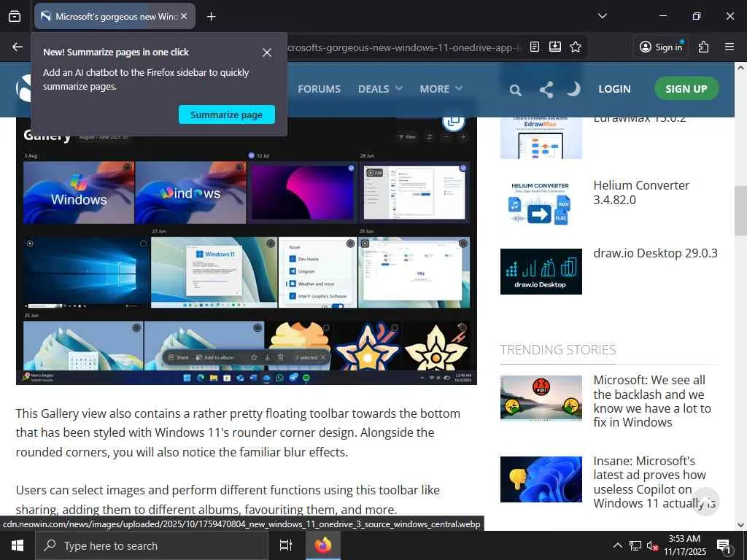The image size is (747, 560).
Task: Click the Type here to search box
Action: pos(152,545)
